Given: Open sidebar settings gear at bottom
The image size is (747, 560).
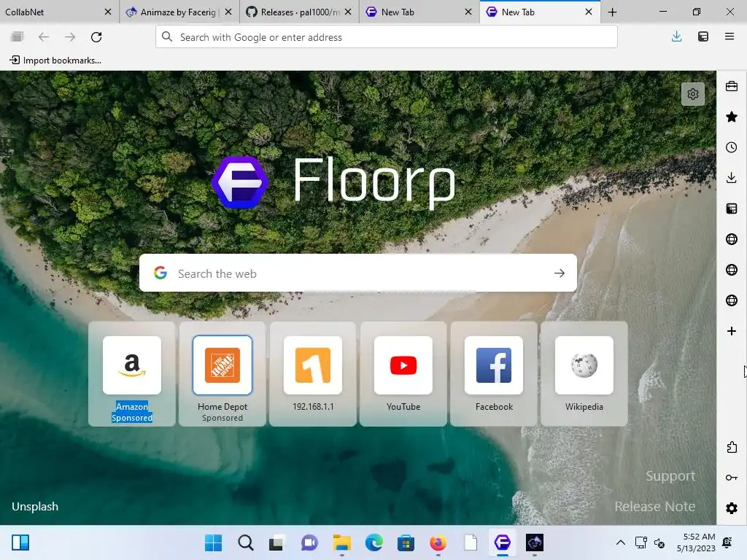Looking at the screenshot, I should 732,508.
